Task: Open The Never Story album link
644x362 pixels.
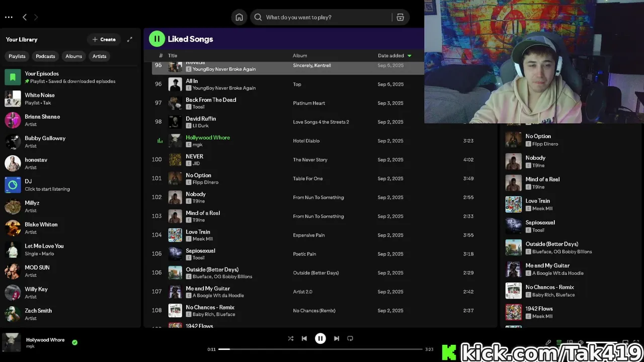Action: (310, 160)
